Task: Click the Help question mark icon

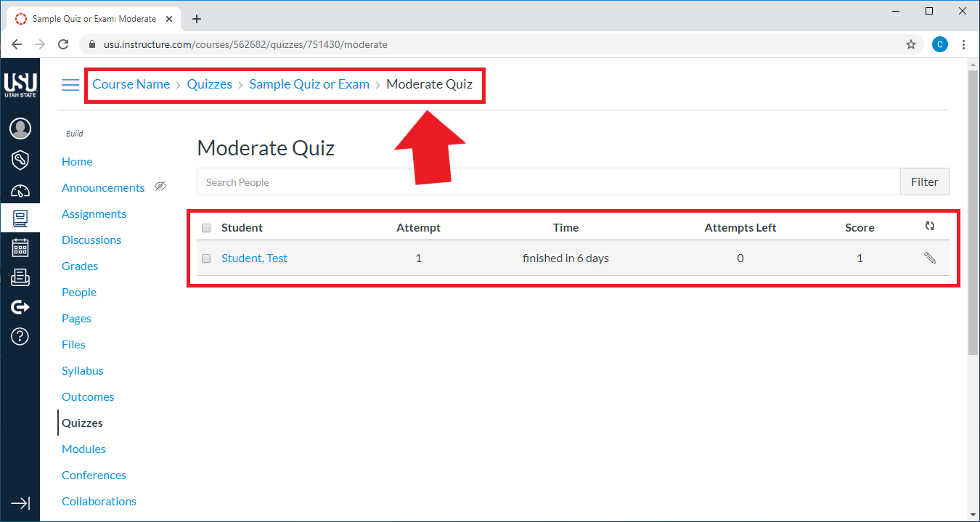Action: coord(20,336)
